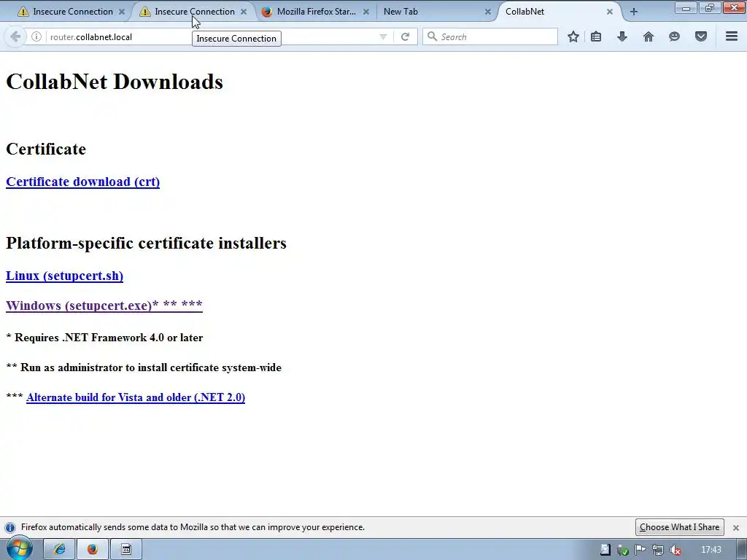Open the downloads arrow panel
The width and height of the screenshot is (747, 560).
coord(622,36)
